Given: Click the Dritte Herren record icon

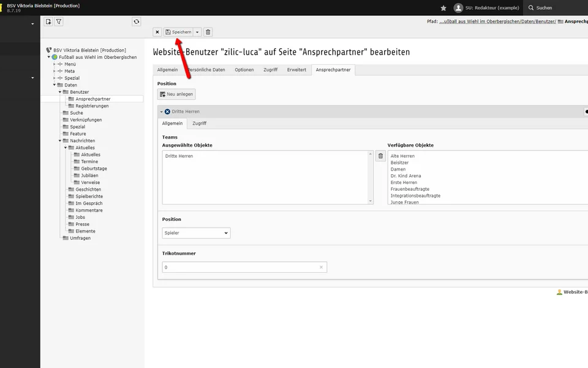Looking at the screenshot, I should coord(167,112).
